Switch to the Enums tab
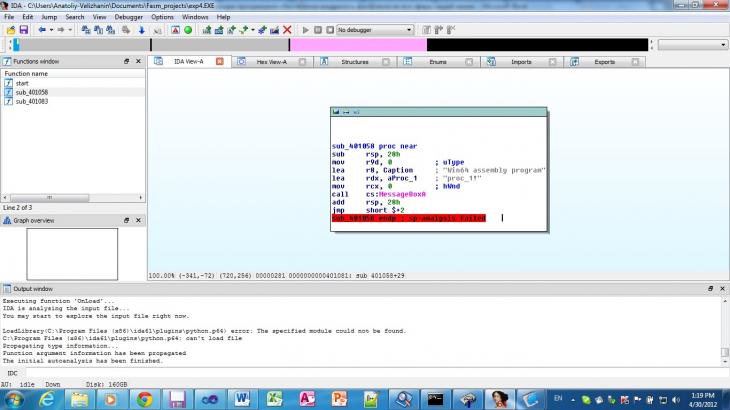This screenshot has height=410, width=730. coord(438,62)
